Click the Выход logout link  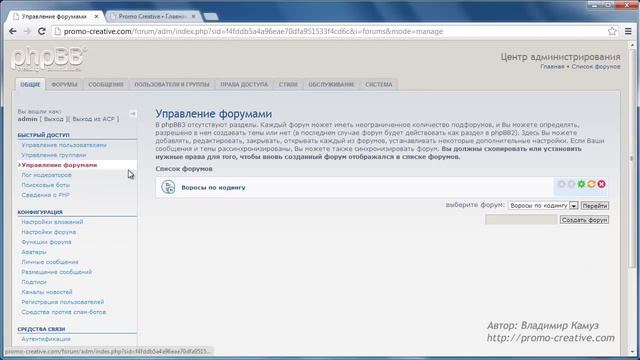click(x=53, y=119)
